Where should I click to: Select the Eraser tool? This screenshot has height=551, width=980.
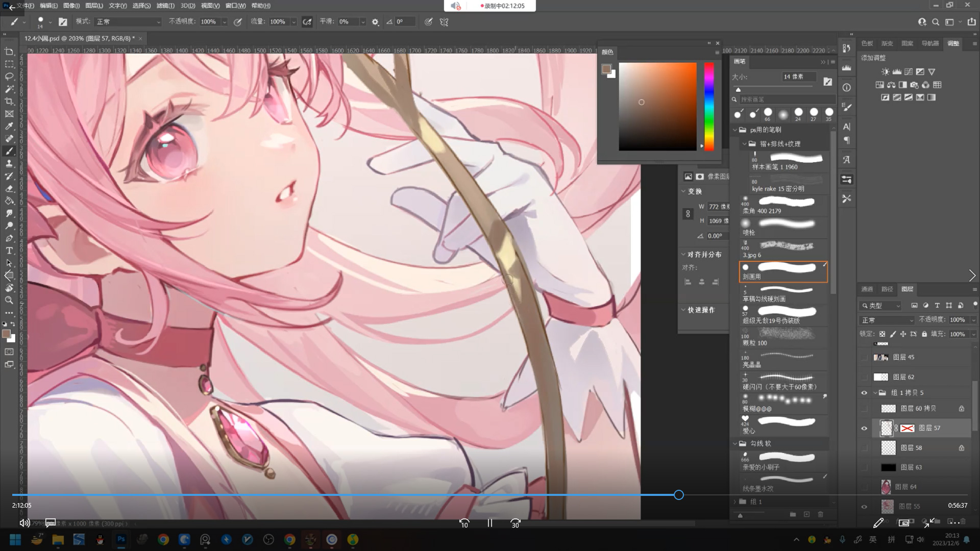point(9,188)
